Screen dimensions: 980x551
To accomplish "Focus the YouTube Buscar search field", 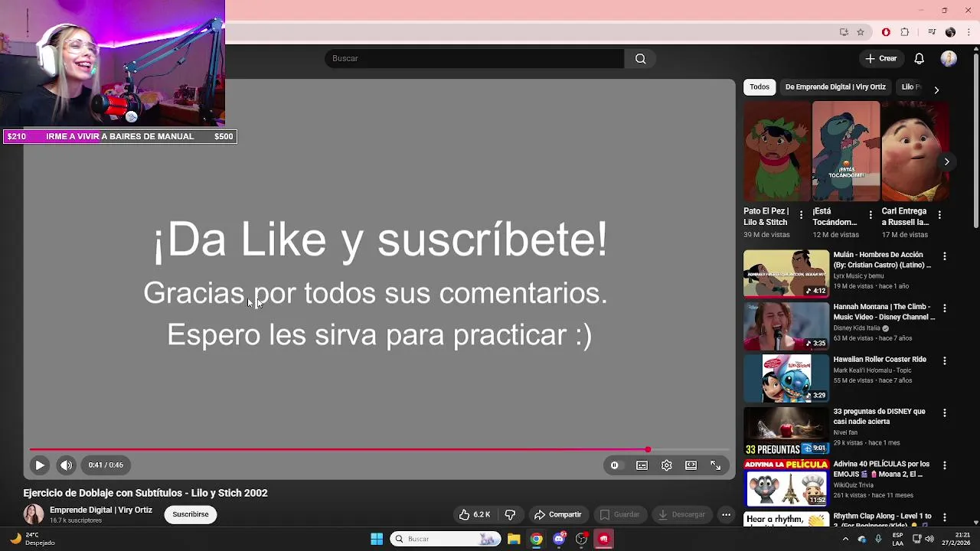I will pos(475,58).
